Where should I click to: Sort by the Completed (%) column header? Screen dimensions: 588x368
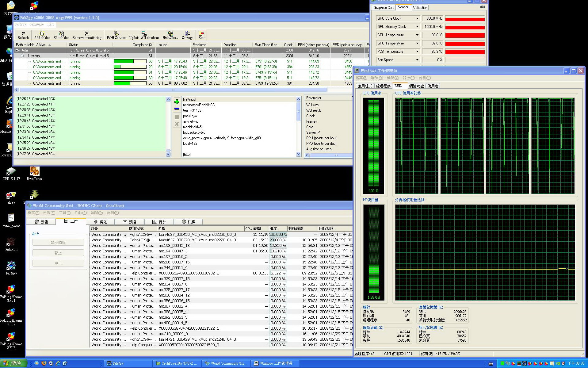tap(134, 45)
